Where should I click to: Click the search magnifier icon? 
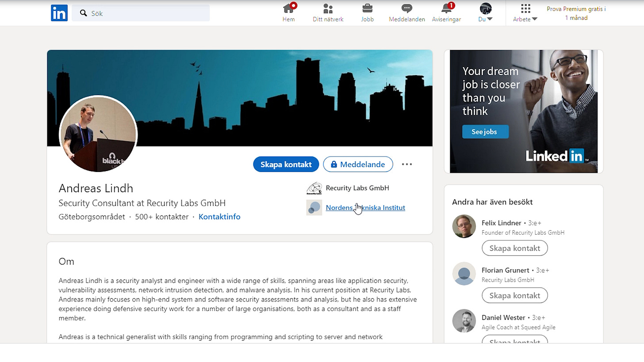[x=83, y=13]
